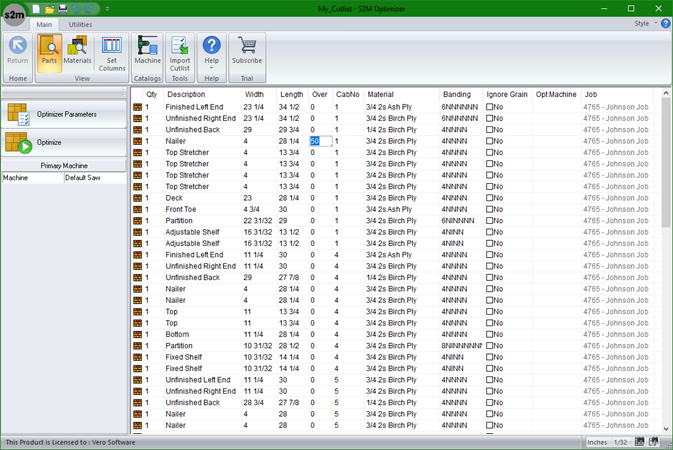Click the Undo arrow icon

(76, 9)
